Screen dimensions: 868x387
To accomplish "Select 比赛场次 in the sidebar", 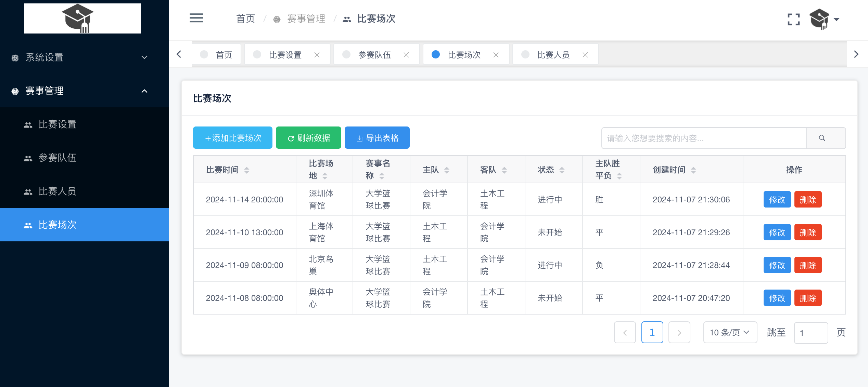I will [x=85, y=225].
